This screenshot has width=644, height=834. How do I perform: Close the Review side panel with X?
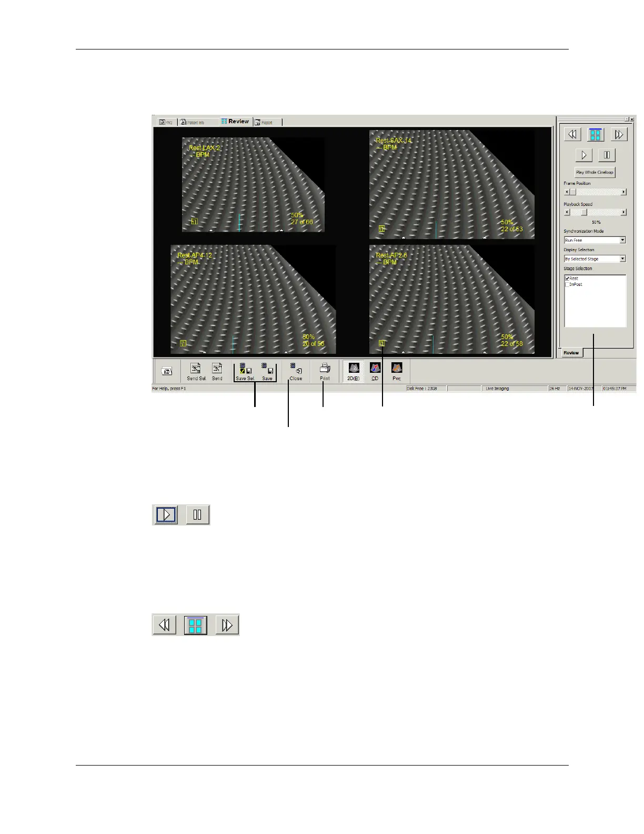click(632, 120)
